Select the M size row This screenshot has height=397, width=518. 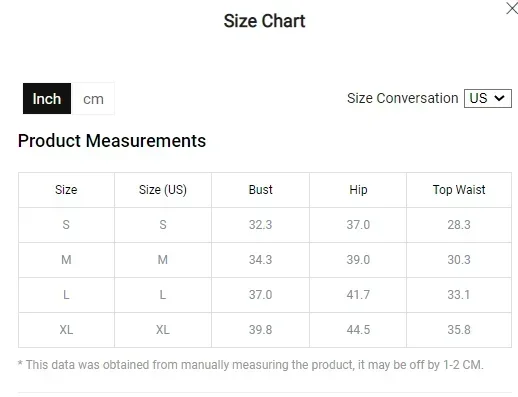coord(265,260)
